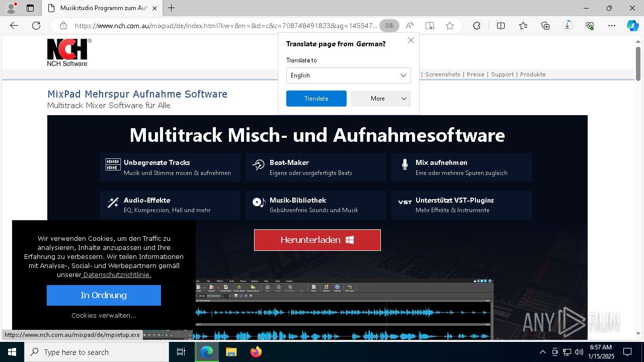Open Task View on the taskbar
Viewport: 644px width, 362px height.
(181, 352)
